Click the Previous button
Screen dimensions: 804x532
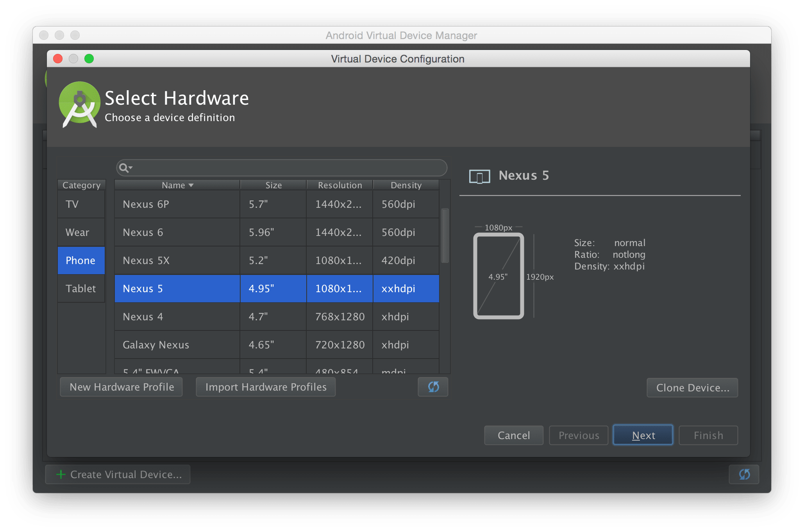pyautogui.click(x=579, y=436)
